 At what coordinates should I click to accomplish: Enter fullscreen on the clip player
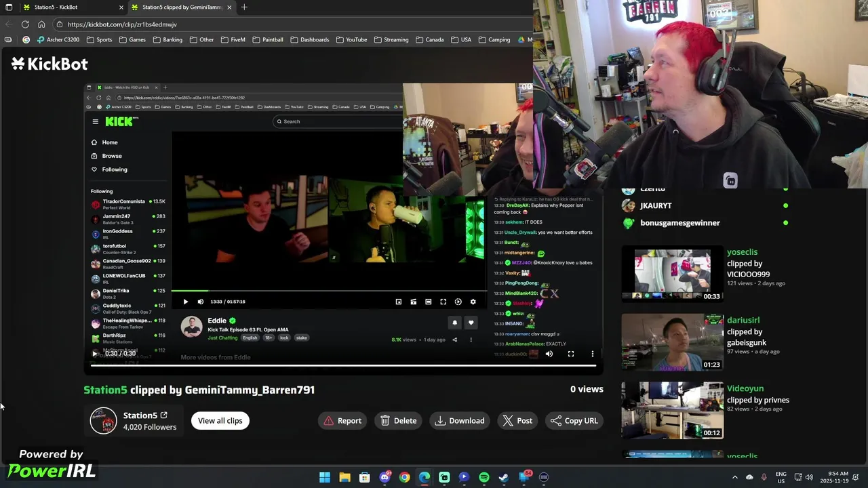(571, 354)
